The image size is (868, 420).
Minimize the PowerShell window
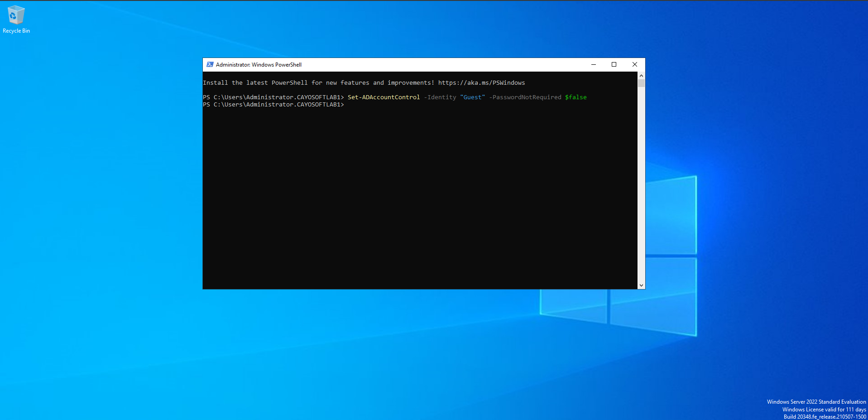pyautogui.click(x=593, y=65)
